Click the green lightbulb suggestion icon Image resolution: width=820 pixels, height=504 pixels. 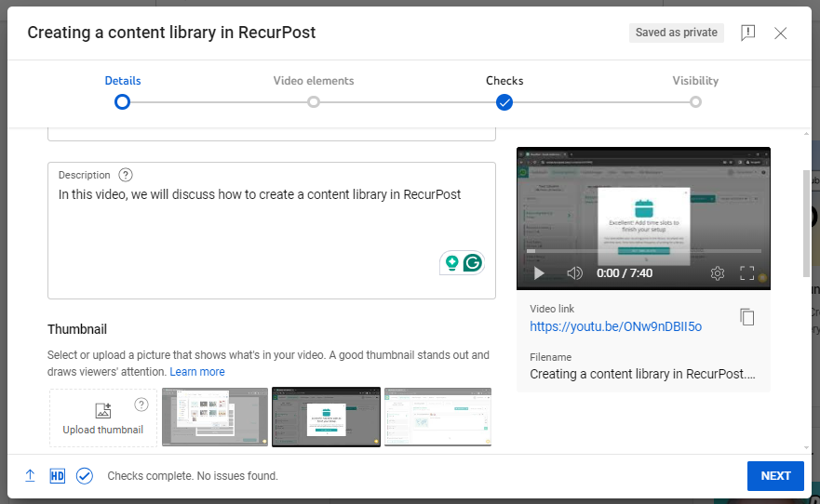[x=451, y=263]
